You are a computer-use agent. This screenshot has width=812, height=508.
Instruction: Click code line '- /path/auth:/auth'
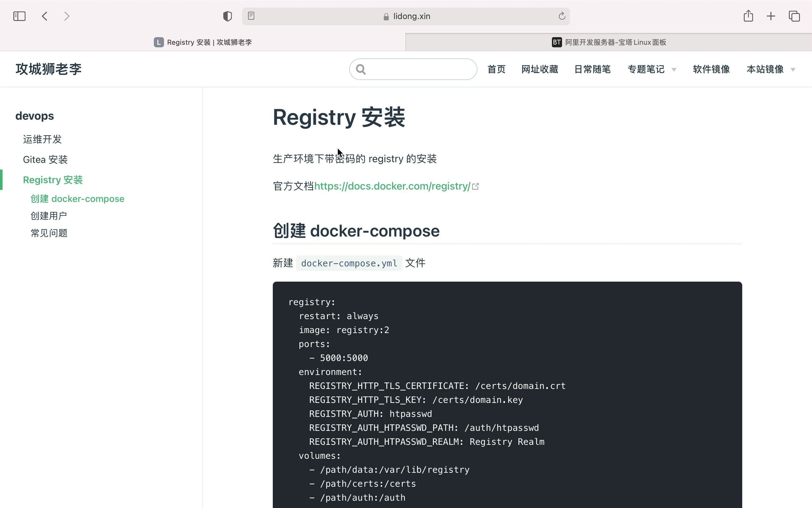point(357,498)
